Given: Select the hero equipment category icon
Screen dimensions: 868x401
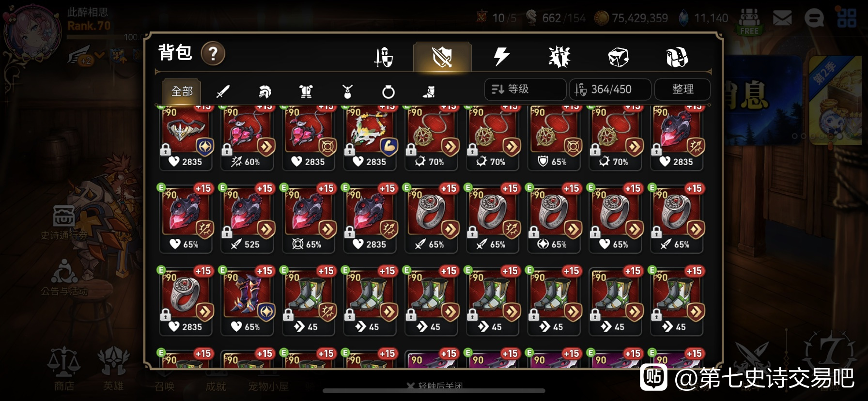Looking at the screenshot, I should tap(383, 58).
